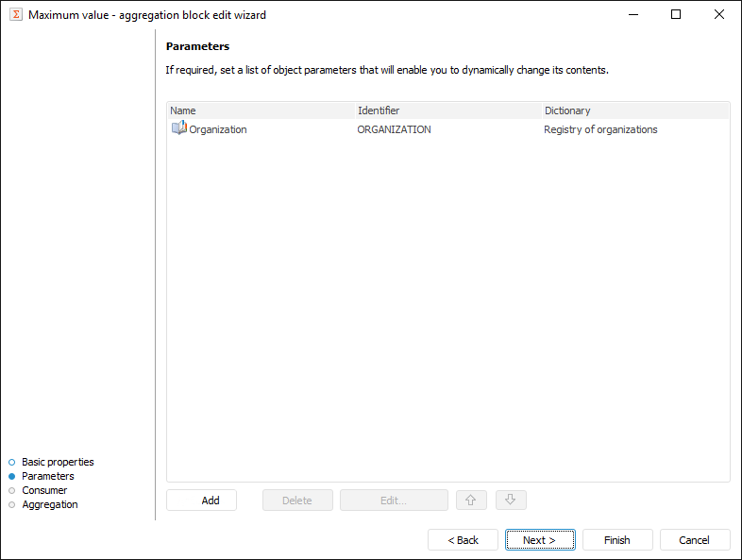Proceed with the Next > button
742x560 pixels.
(540, 540)
